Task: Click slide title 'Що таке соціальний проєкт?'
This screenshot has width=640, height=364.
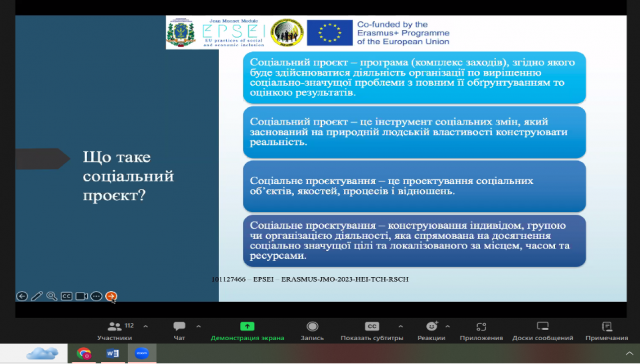Action: [x=128, y=176]
